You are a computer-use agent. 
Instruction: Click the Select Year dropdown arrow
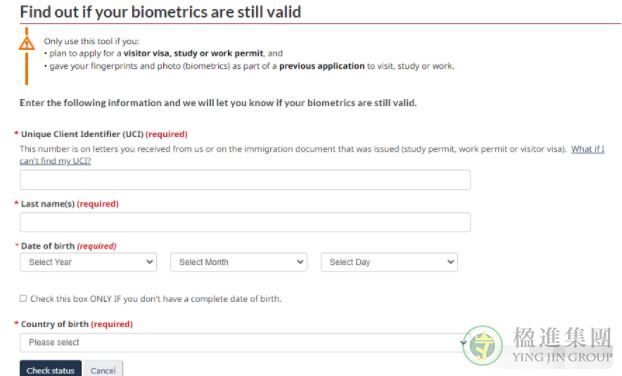point(150,262)
